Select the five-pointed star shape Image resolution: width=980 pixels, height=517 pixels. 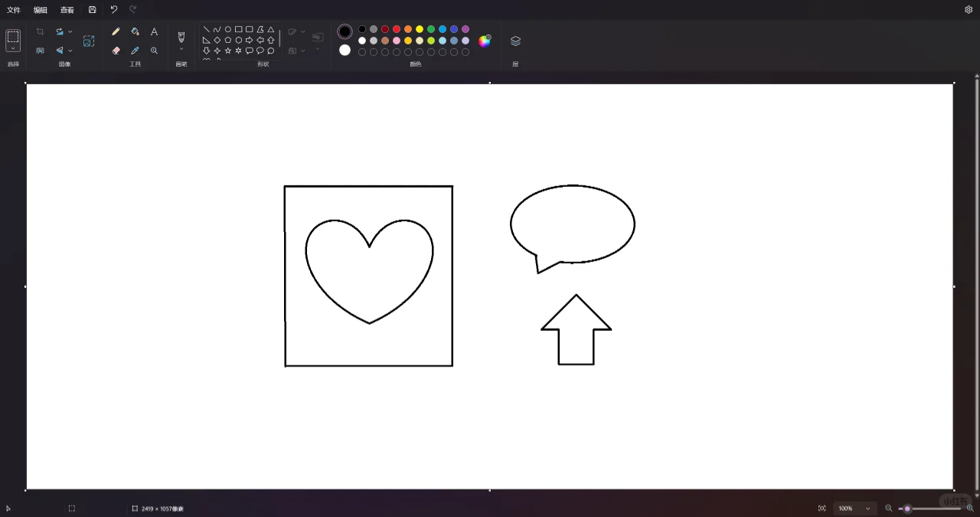click(x=228, y=51)
